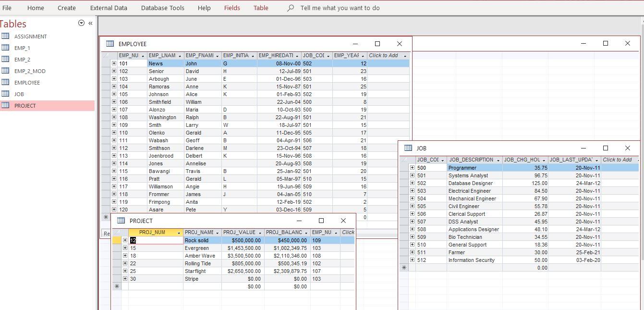Open the JOB_DESCRIPTION column filter dropdown
The image size is (644, 310).
498,160
